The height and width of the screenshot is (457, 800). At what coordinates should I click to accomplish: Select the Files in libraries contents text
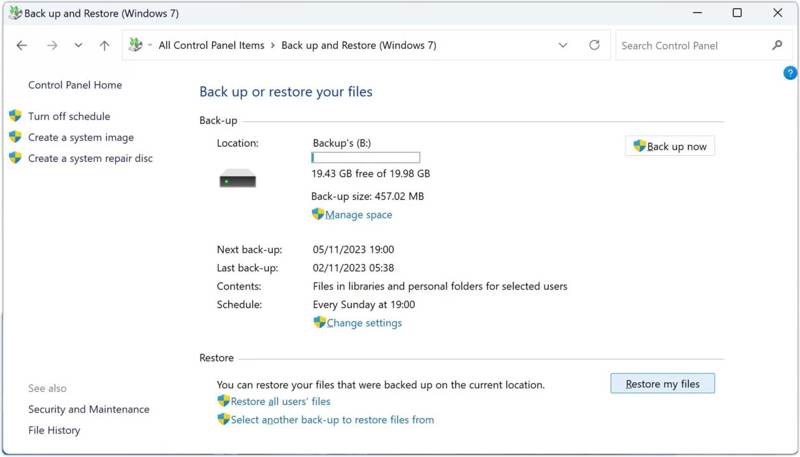pos(440,286)
